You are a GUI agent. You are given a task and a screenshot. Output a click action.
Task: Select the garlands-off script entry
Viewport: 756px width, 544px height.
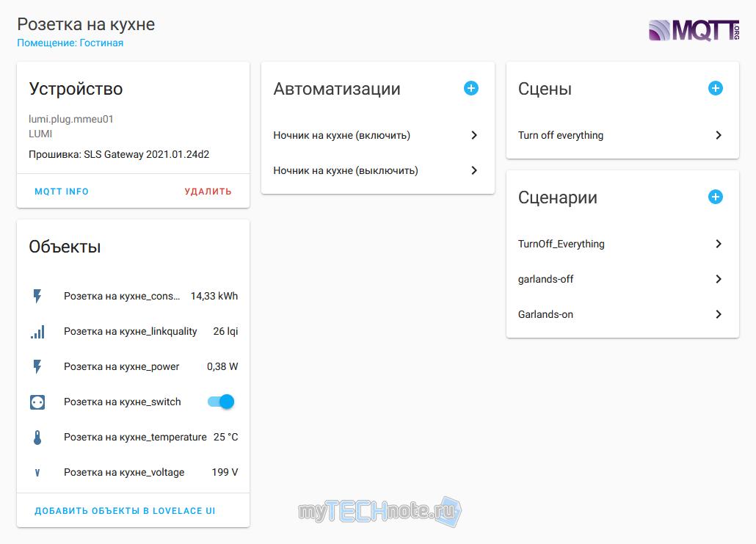coord(622,279)
